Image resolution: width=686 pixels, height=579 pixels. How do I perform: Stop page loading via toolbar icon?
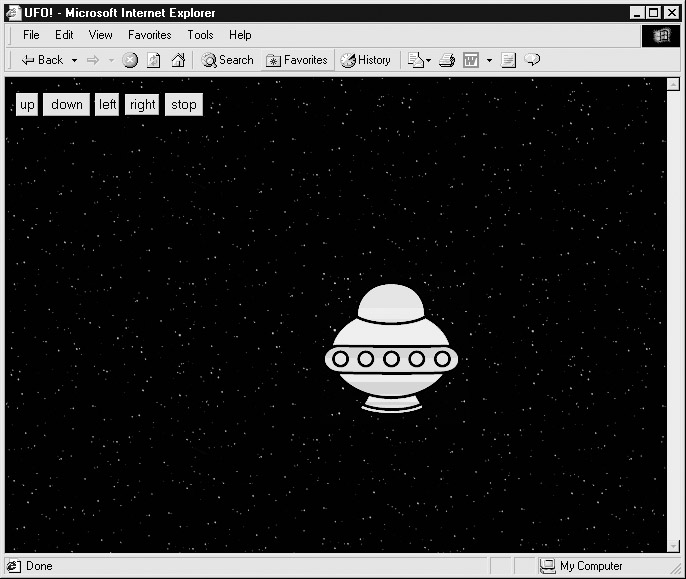pos(130,60)
